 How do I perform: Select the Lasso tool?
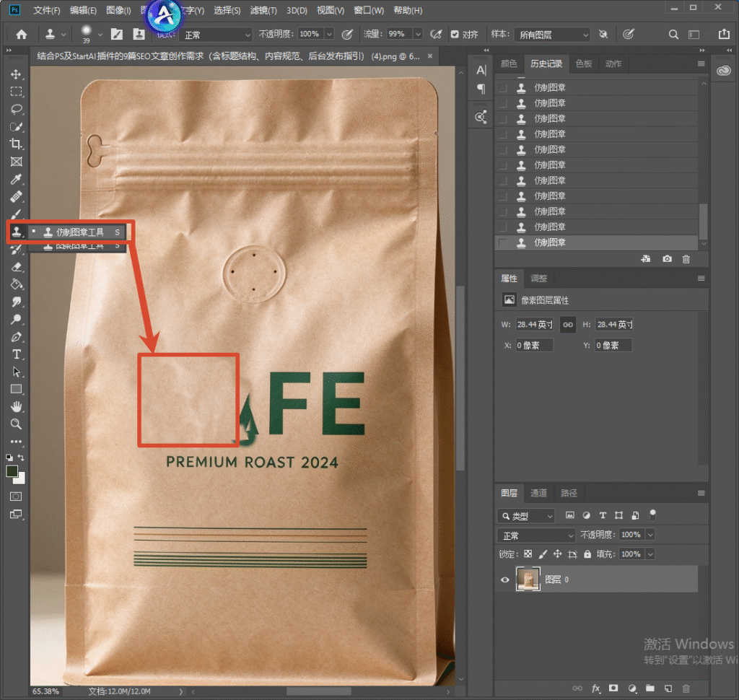click(x=16, y=110)
